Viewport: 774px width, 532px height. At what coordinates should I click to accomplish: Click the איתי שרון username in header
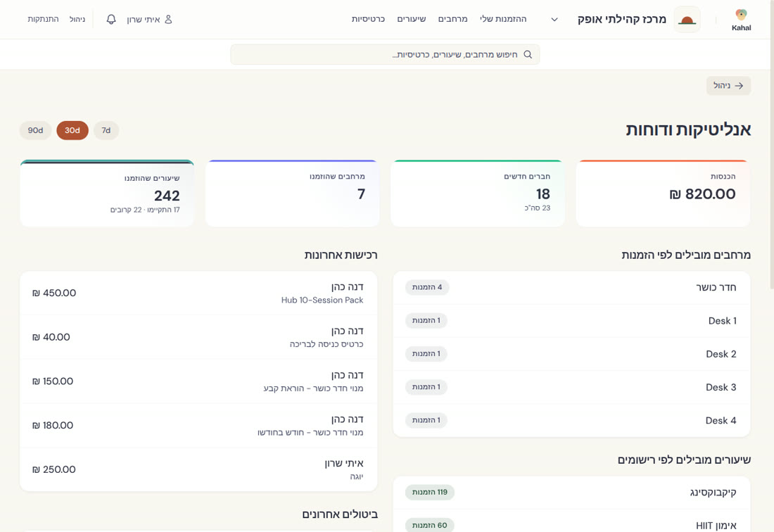[144, 19]
